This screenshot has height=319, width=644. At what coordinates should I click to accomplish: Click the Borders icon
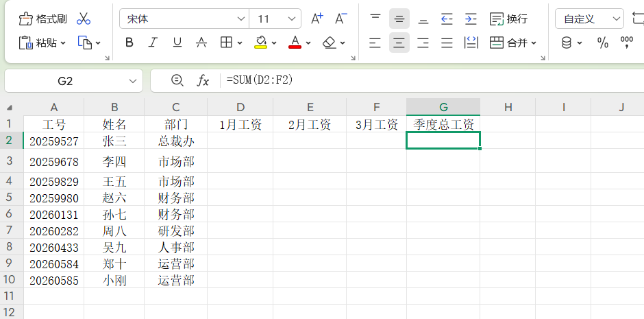point(226,43)
